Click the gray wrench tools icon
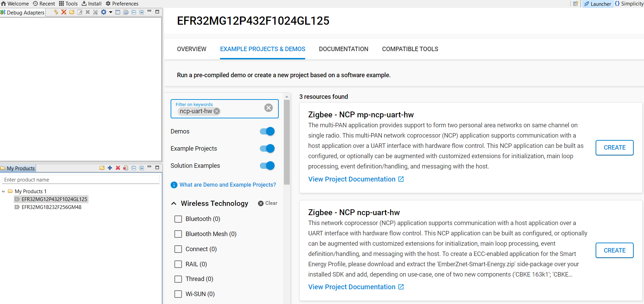Image resolution: width=644 pixels, height=304 pixels. [95, 12]
